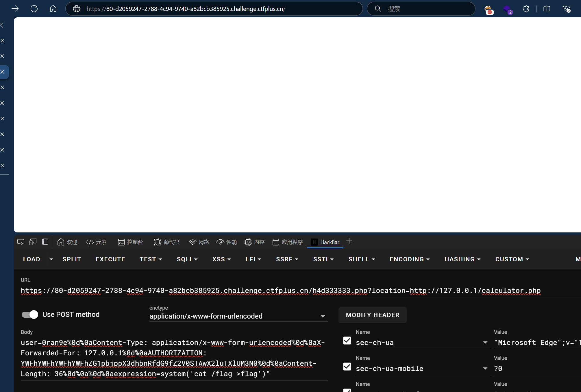Open the 性能 performance tab
The height and width of the screenshot is (392, 581).
click(x=227, y=242)
